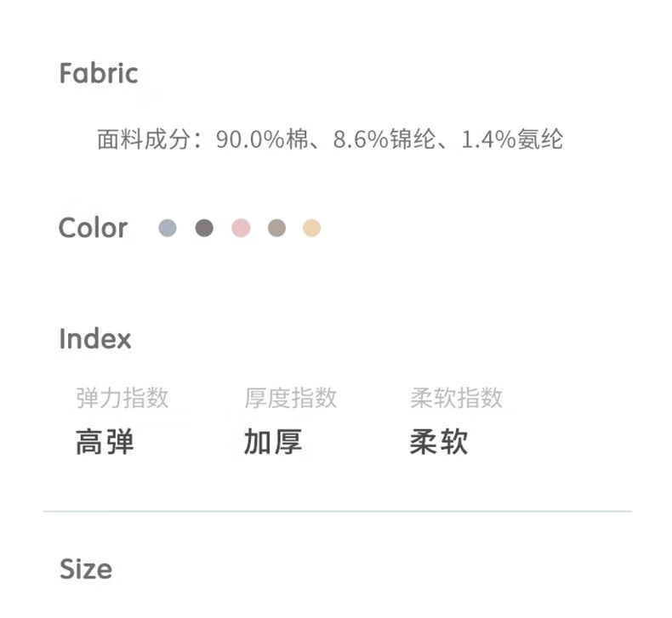Click the Color section heading
This screenshot has height=618, width=672.
tap(93, 228)
